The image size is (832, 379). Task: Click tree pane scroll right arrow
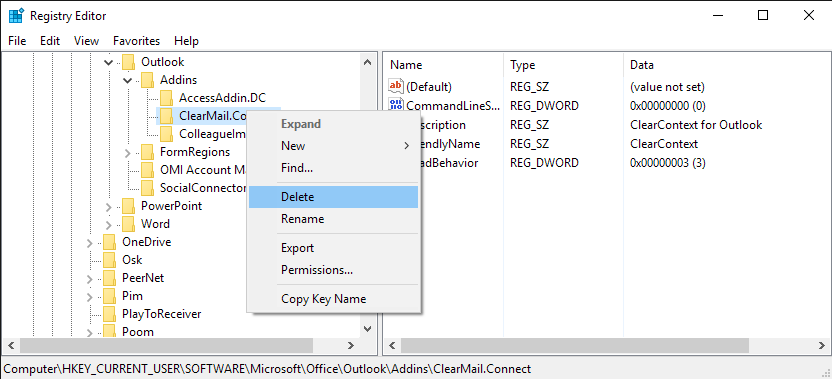click(x=350, y=346)
